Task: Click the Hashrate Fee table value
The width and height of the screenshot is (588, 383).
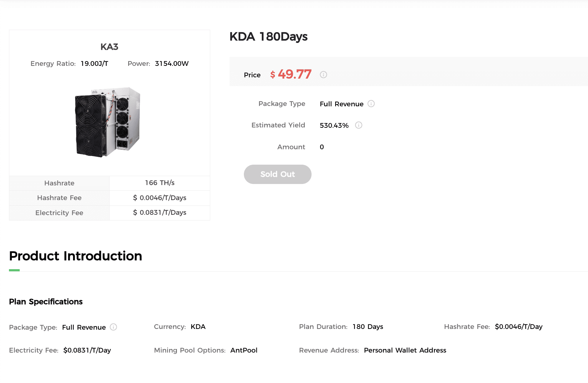Action: tap(160, 198)
